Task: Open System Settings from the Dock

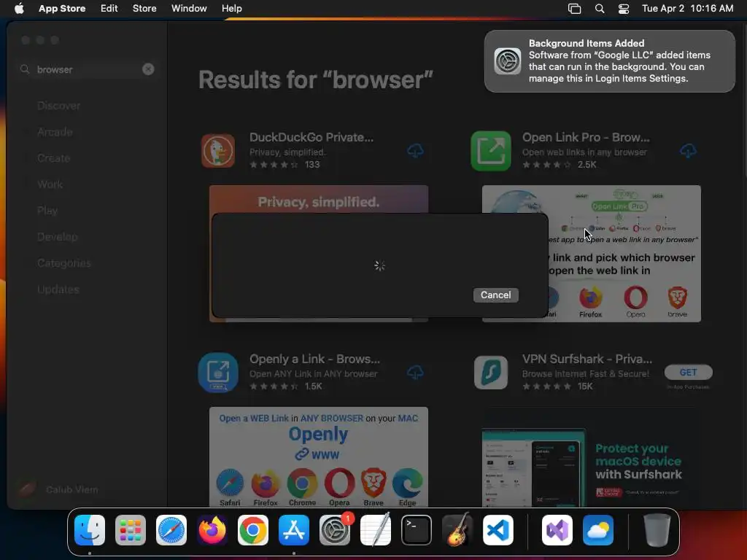Action: click(335, 530)
